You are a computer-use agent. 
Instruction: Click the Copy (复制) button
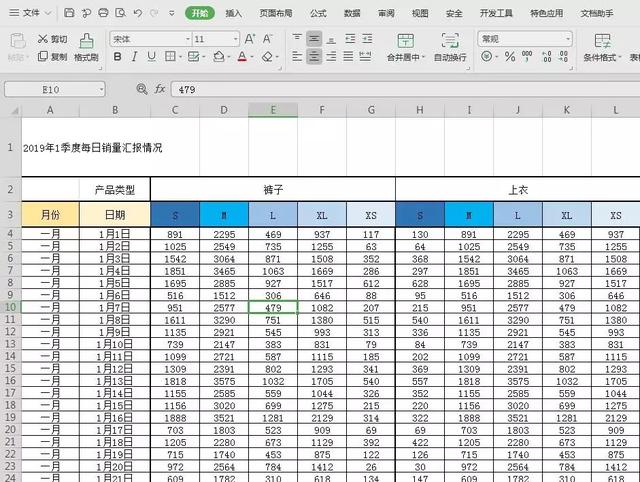pyautogui.click(x=52, y=56)
